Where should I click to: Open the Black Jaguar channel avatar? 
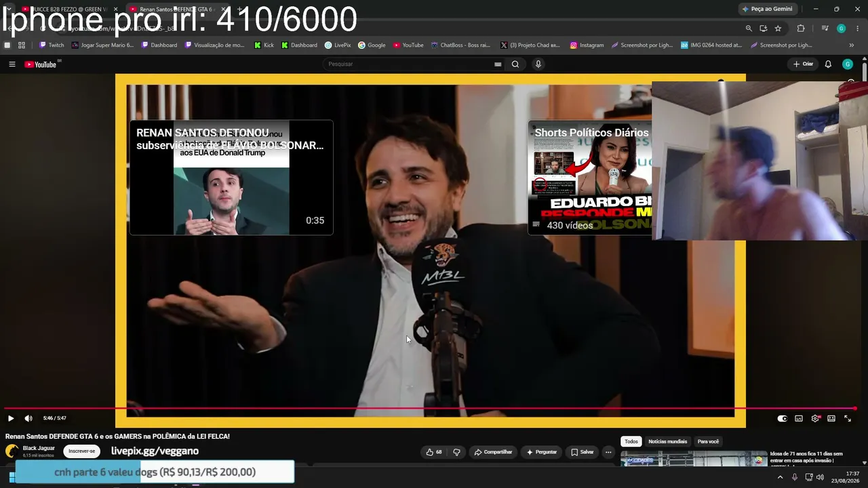click(x=12, y=451)
